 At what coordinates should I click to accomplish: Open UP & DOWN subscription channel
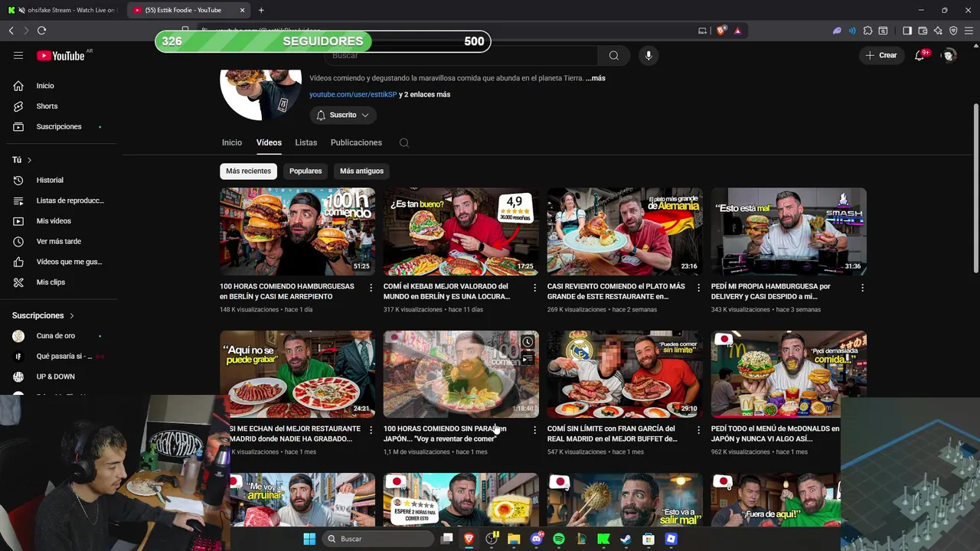[x=55, y=377]
